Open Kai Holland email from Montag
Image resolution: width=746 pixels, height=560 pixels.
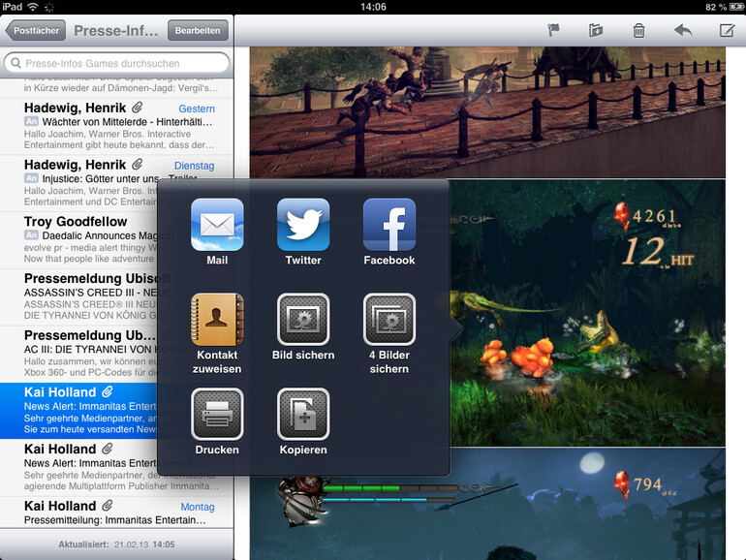coord(116,512)
